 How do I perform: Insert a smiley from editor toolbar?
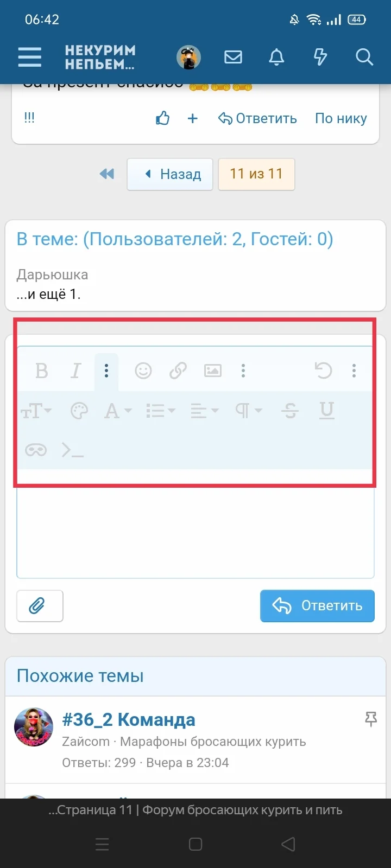[x=143, y=371]
